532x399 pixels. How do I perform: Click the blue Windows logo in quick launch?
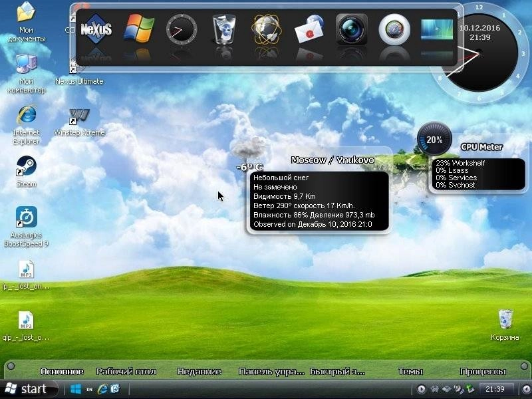tap(75, 389)
